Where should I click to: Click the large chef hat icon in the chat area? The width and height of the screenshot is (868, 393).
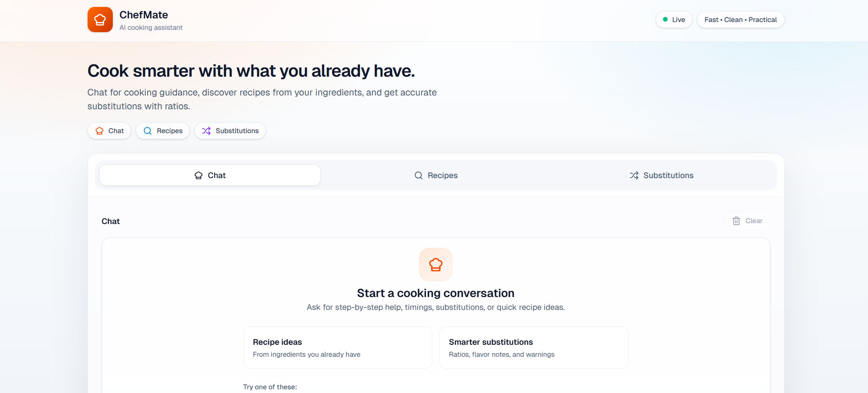[x=436, y=264]
